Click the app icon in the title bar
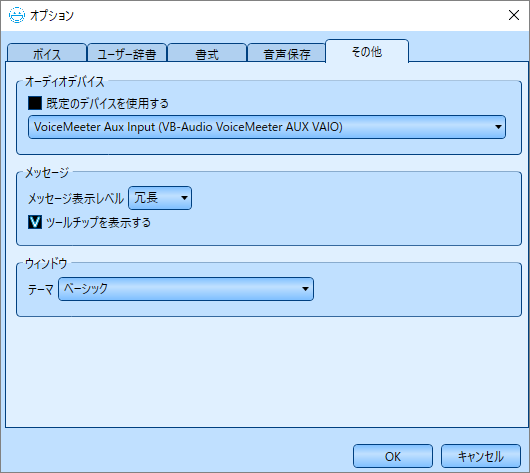 coord(17,15)
